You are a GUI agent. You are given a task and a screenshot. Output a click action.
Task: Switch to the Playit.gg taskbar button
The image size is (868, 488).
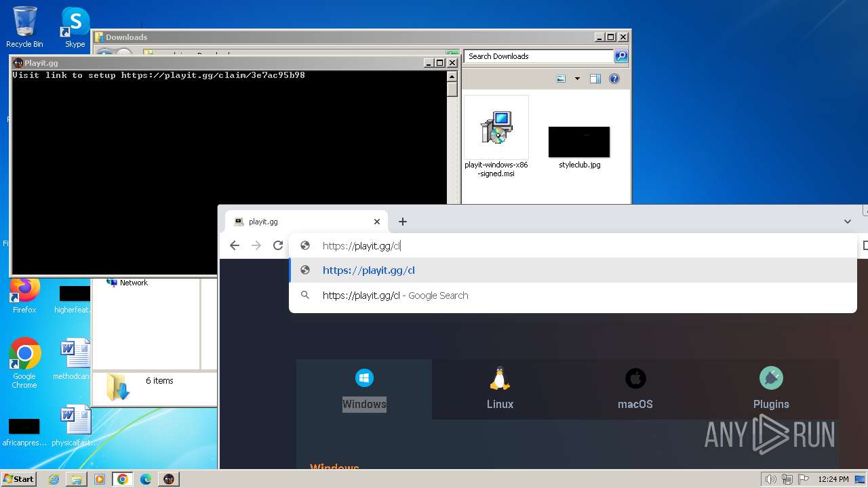point(169,479)
